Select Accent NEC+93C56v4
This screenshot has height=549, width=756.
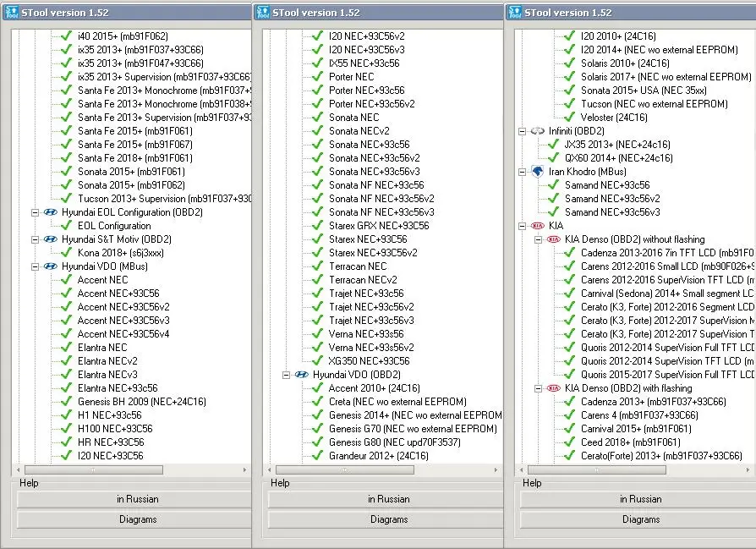click(x=123, y=334)
